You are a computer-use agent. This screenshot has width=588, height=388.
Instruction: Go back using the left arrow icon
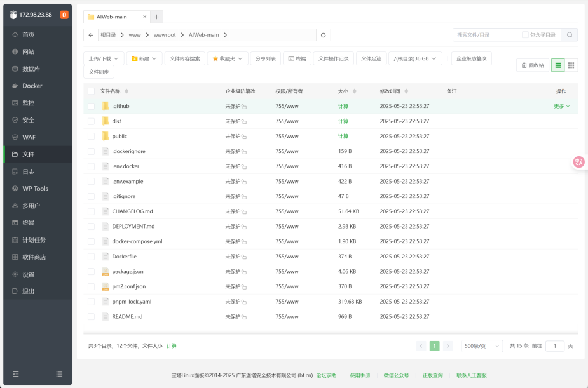[91, 35]
